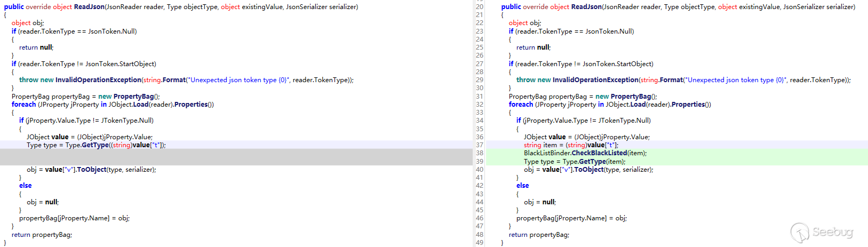
Task: Click the foreach JProperty line in left pane
Action: (x=113, y=105)
